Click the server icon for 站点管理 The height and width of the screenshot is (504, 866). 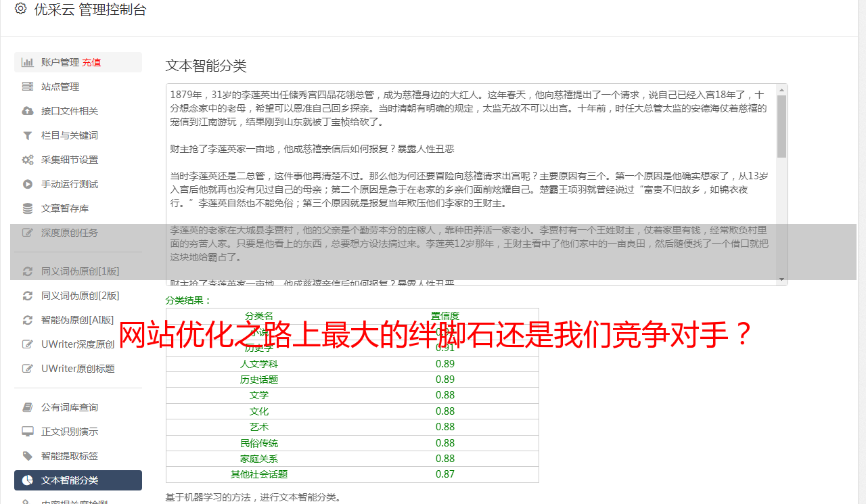tap(28, 87)
